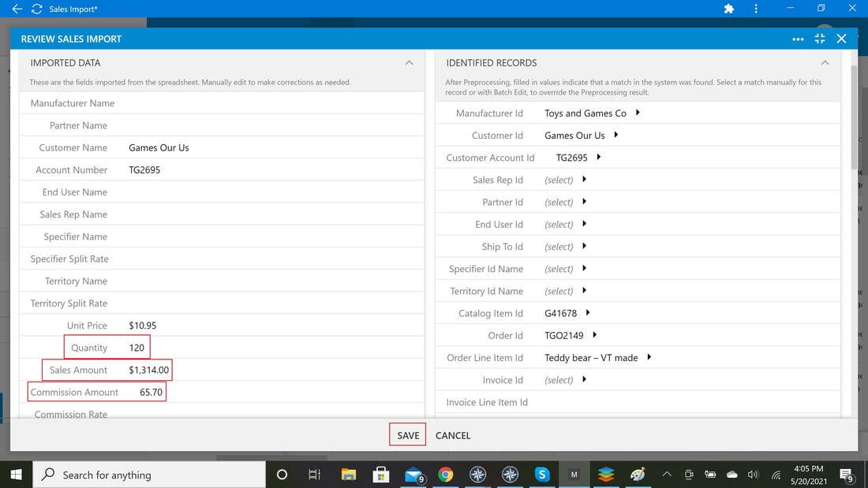Click the Sales Rep Name input field
Viewport: 868px width, 488px height.
tap(274, 214)
